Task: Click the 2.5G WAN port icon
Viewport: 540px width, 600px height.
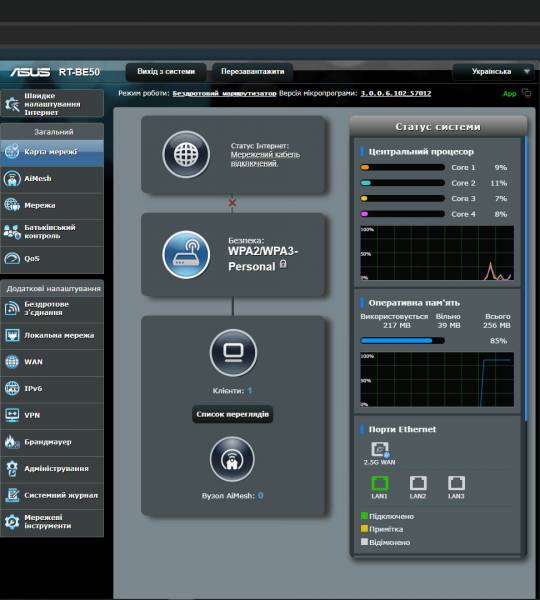Action: tap(380, 449)
